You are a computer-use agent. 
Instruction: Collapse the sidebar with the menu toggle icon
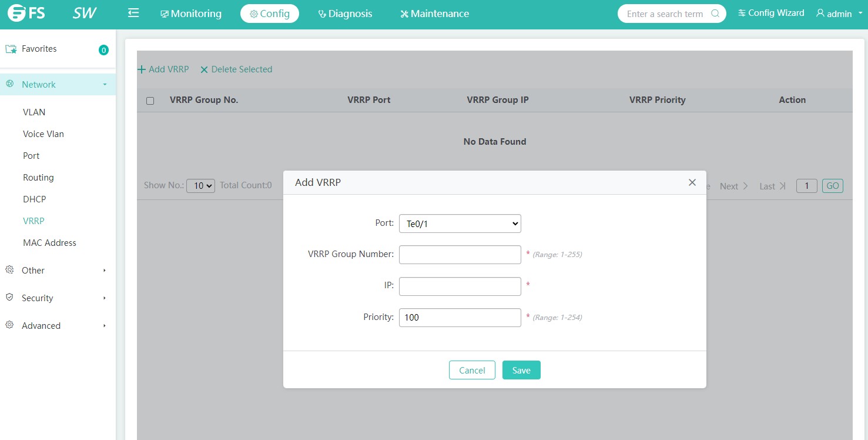click(x=133, y=13)
